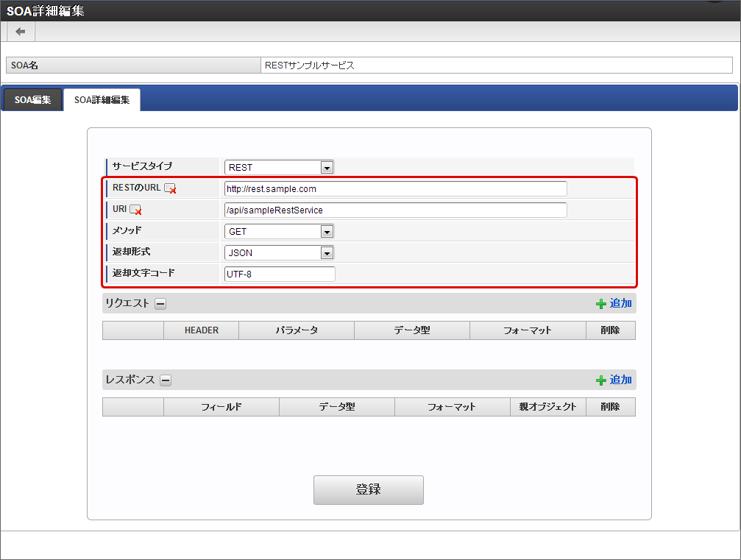Collapse the レスポンス section
Image resolution: width=741 pixels, height=560 pixels.
pos(166,380)
